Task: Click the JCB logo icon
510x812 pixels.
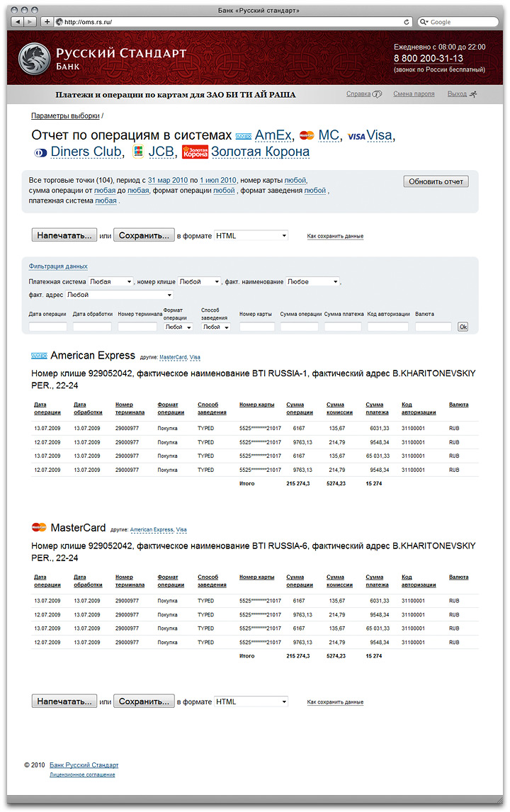Action: pos(138,152)
